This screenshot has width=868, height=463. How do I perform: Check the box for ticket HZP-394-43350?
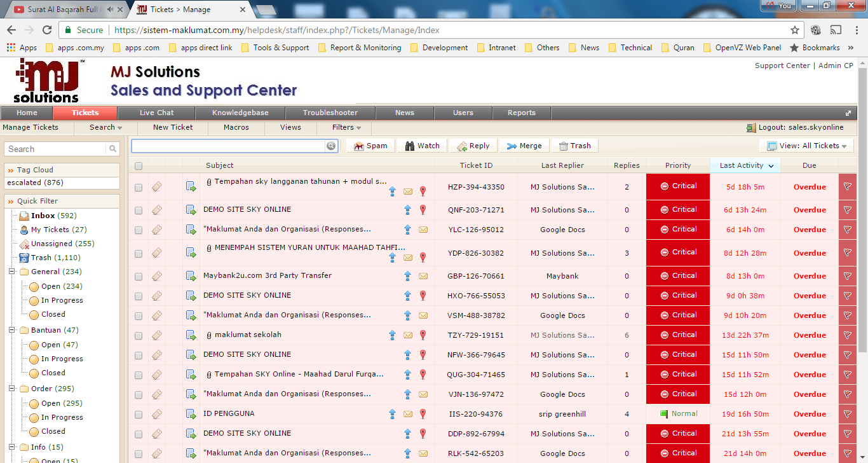(x=139, y=188)
